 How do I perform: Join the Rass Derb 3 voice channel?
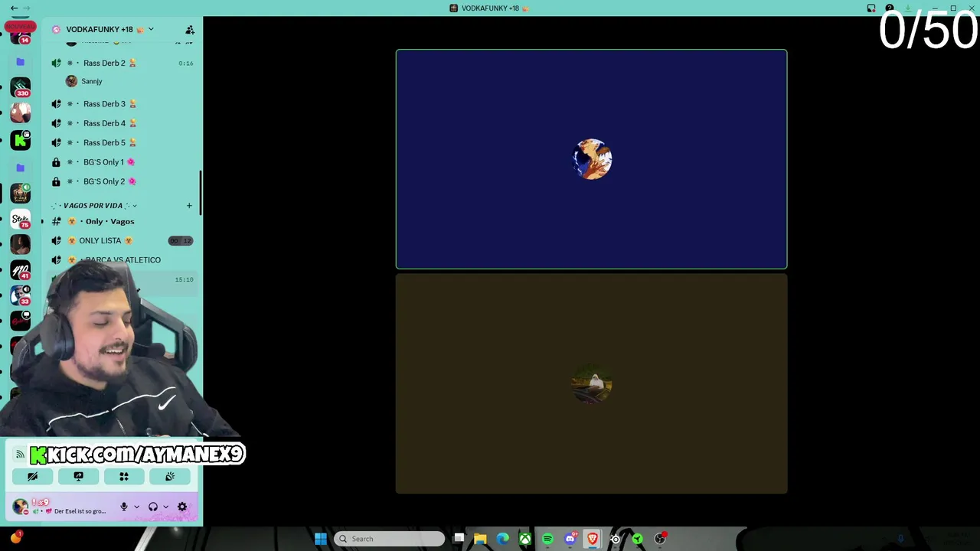click(x=122, y=103)
